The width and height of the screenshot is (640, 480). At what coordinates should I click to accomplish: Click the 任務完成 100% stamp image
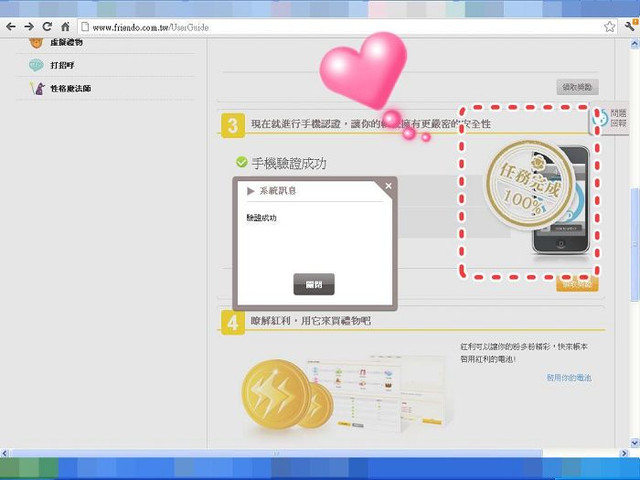(x=530, y=184)
